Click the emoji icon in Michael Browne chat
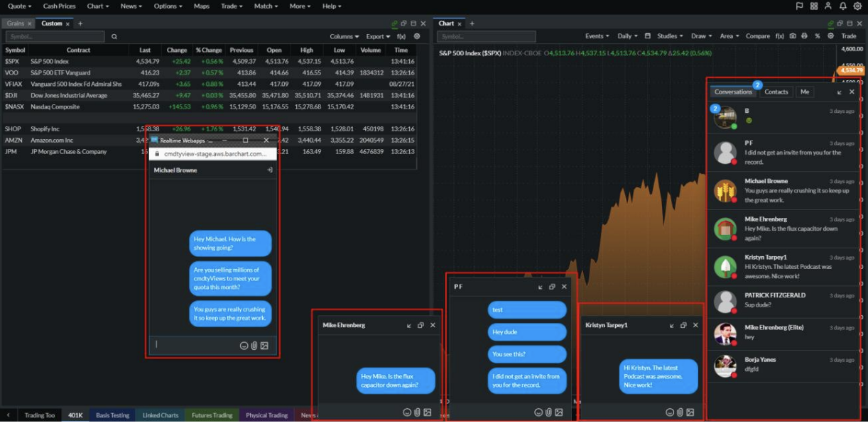This screenshot has height=423, width=868. tap(244, 346)
